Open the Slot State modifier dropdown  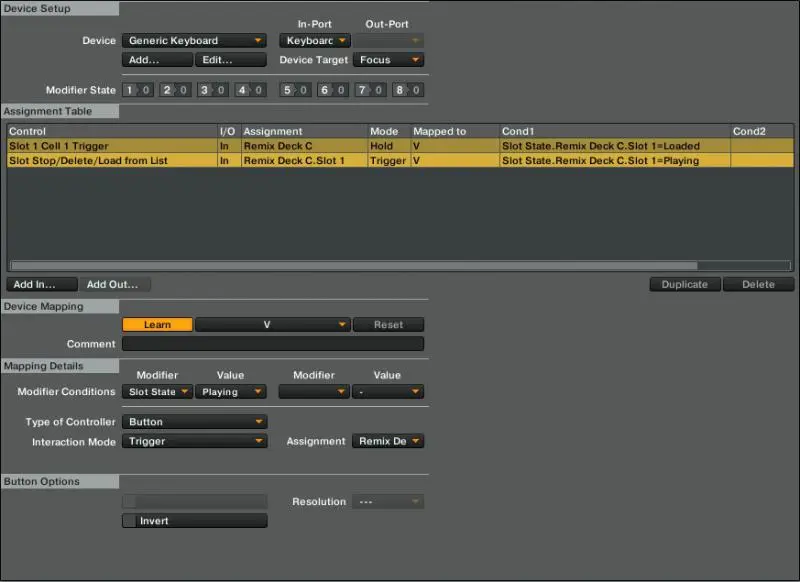click(x=157, y=392)
